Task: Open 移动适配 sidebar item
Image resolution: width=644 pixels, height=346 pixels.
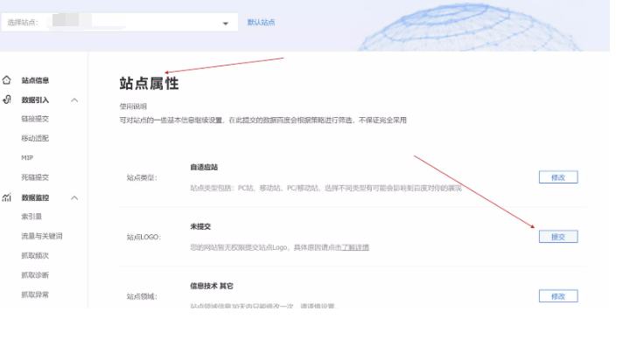Action: [x=35, y=138]
